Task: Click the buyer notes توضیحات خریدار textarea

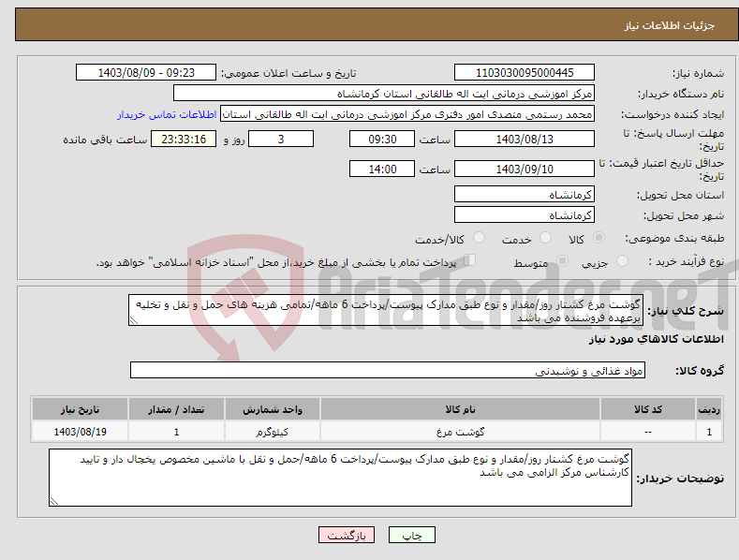Action: pos(340,478)
